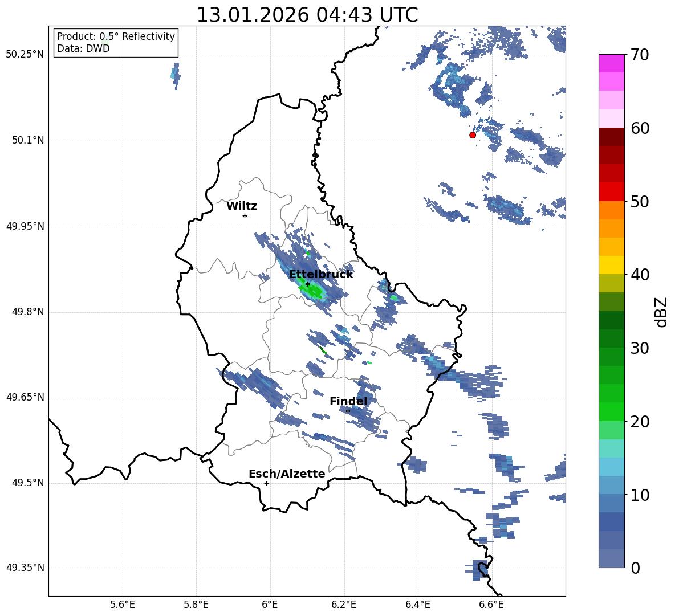The height and width of the screenshot is (616, 675).
Task: Click the 'Data: DWD' text
Action: click(83, 48)
